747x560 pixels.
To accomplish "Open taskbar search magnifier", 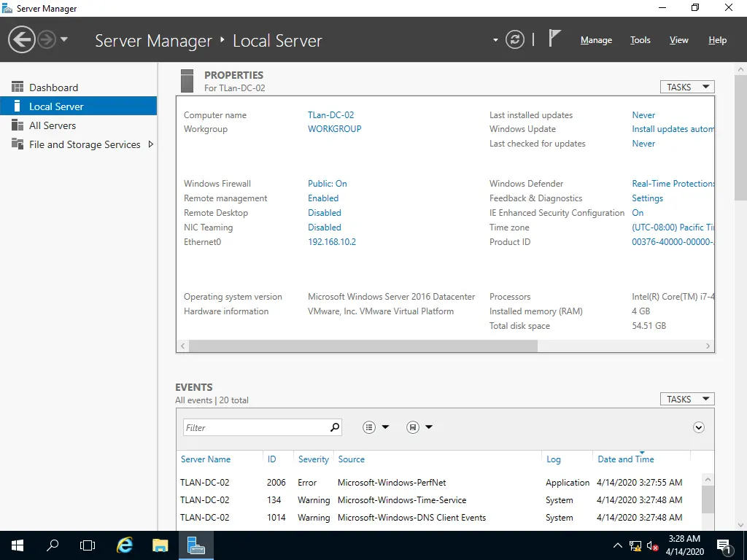I will pyautogui.click(x=53, y=545).
